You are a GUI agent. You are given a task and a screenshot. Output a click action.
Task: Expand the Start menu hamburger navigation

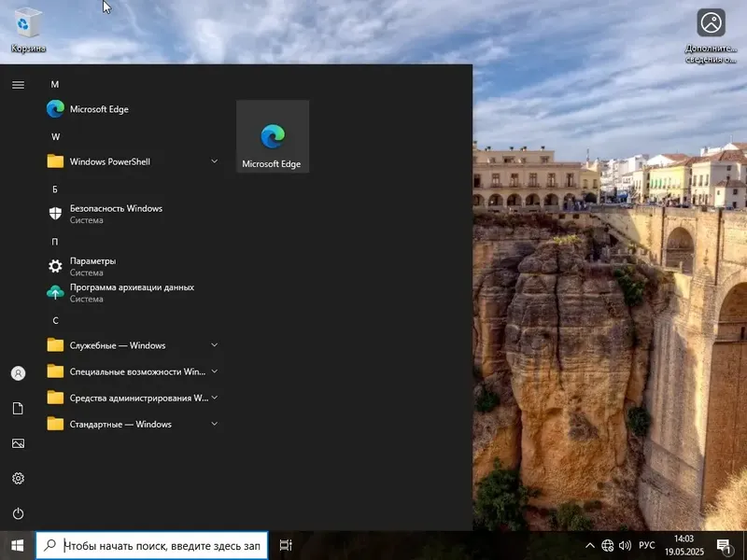[17, 84]
